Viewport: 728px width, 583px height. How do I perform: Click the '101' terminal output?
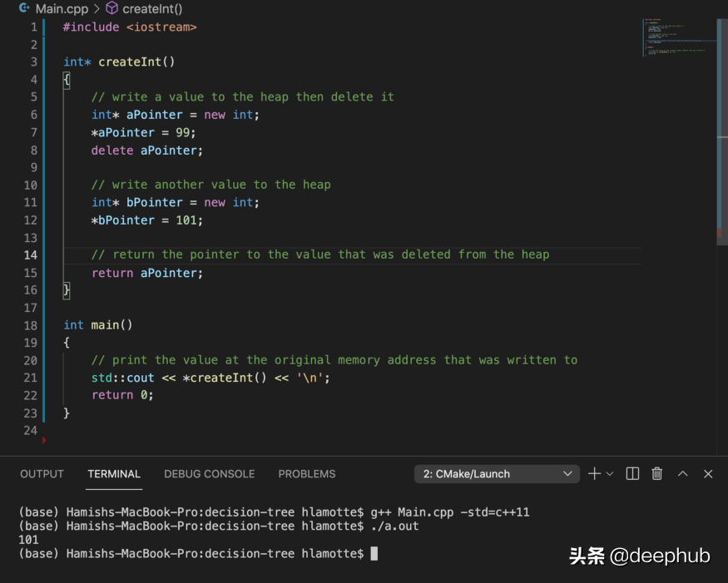(x=29, y=540)
